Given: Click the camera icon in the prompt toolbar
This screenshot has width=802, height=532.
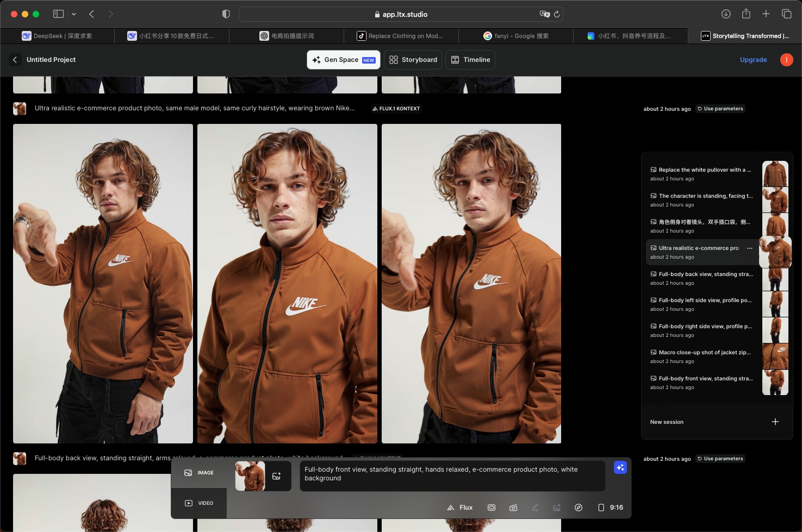Looking at the screenshot, I should pyautogui.click(x=513, y=508).
